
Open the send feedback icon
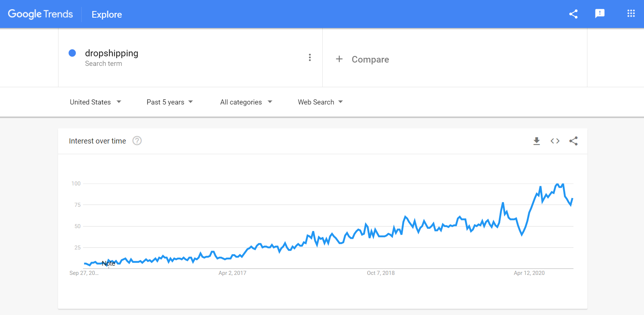pos(600,14)
